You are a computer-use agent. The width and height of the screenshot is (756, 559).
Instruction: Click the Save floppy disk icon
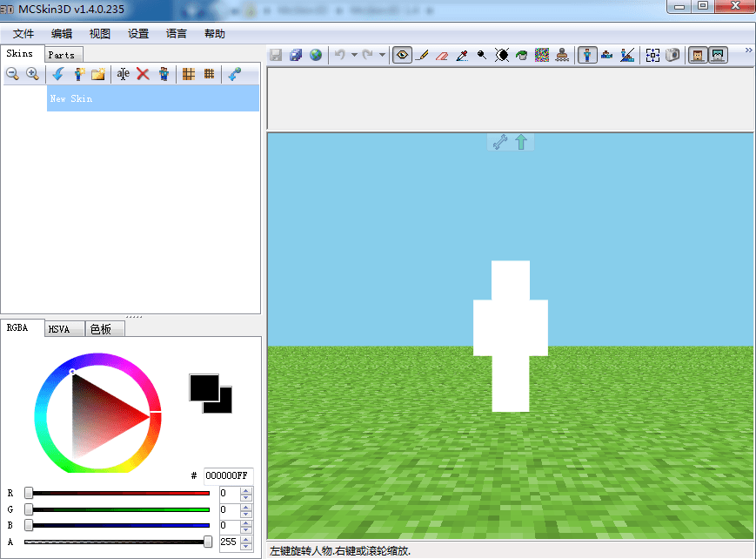click(276, 55)
